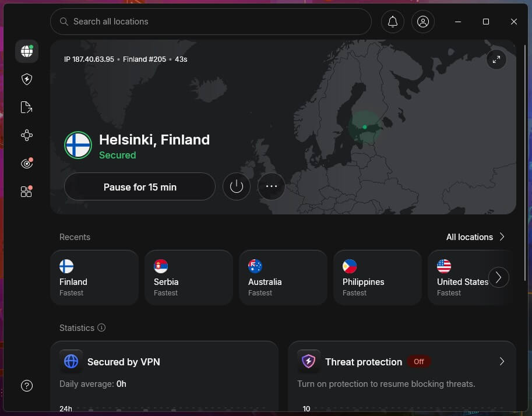Click the large Finland flag icon
The height and width of the screenshot is (416, 532).
pos(78,145)
